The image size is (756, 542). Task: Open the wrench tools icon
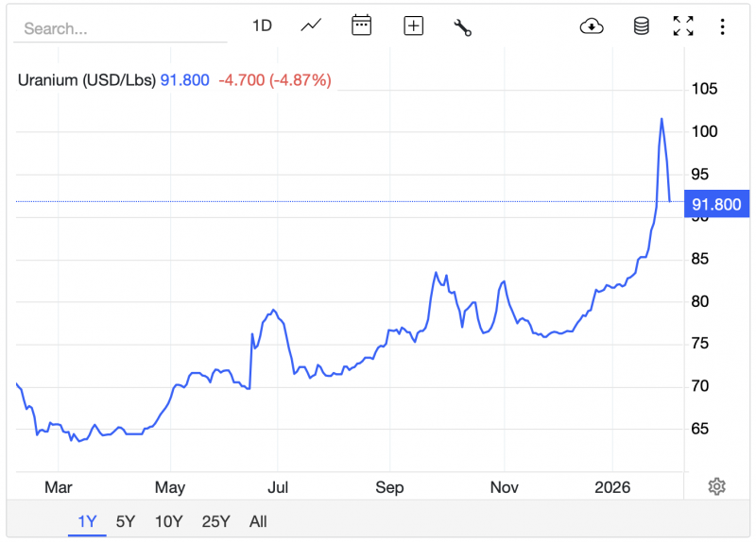[462, 26]
